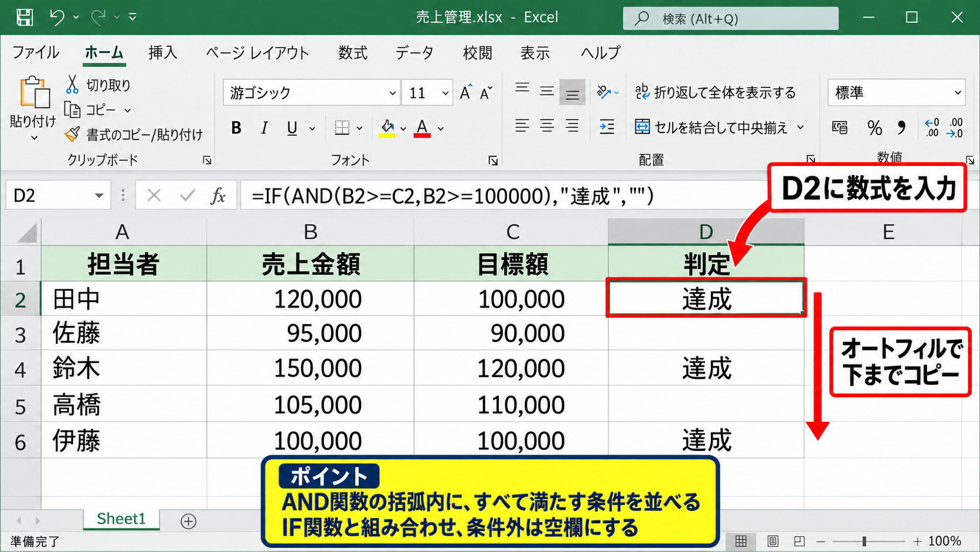Click コピー copy button
This screenshot has width=980, height=552.
tap(90, 110)
